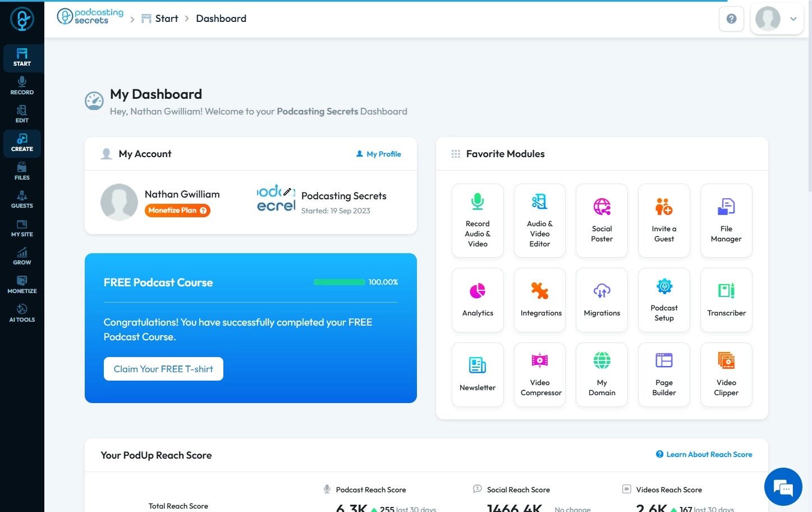
Task: Go to the Edit sidebar section
Action: (x=22, y=114)
